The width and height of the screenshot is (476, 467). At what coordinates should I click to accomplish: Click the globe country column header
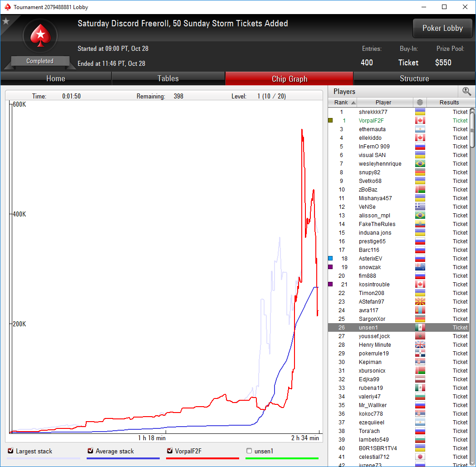tap(420, 102)
